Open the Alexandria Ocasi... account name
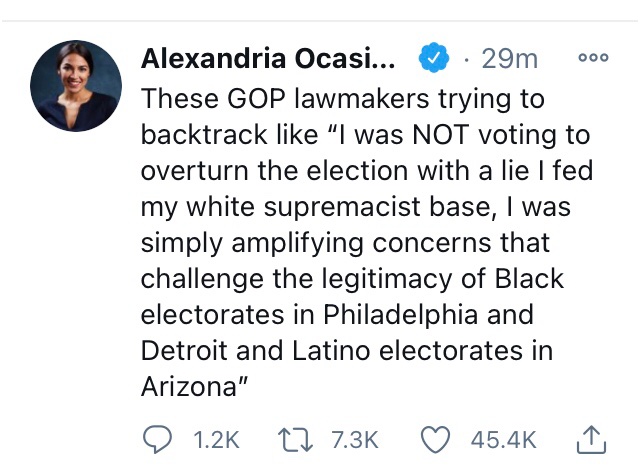Viewport: 640px width, 469px height. [268, 58]
